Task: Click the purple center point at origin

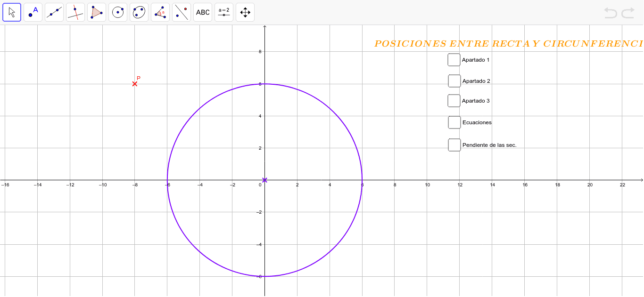Action: click(264, 180)
